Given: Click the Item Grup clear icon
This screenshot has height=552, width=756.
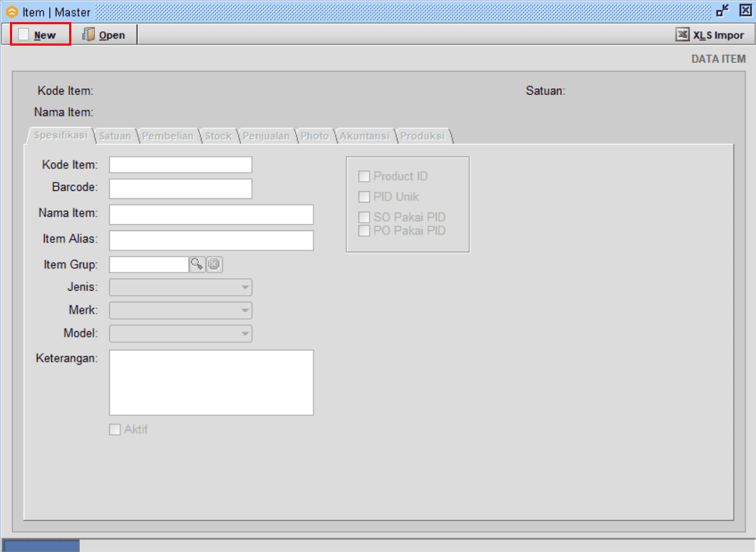Looking at the screenshot, I should click(x=214, y=264).
